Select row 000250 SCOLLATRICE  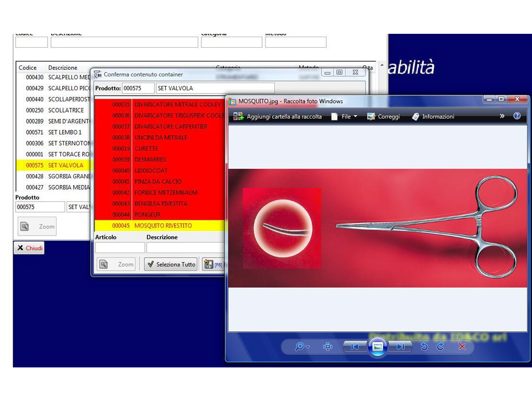point(53,110)
